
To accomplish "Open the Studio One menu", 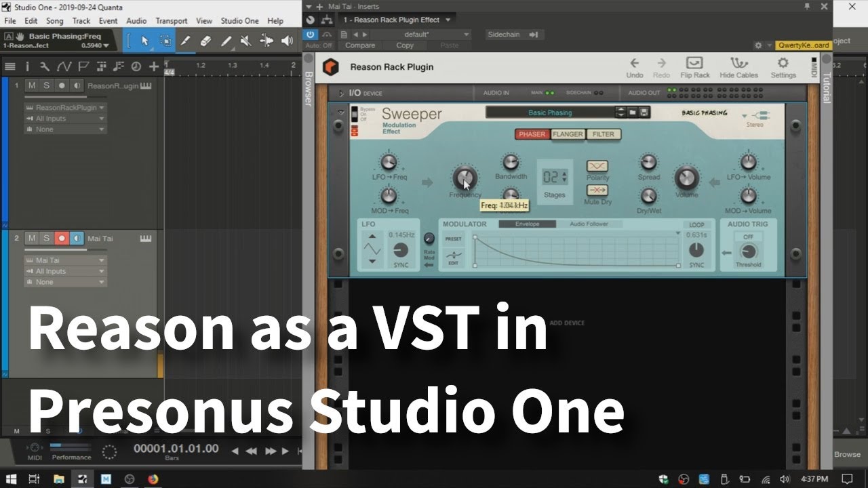I will point(239,21).
